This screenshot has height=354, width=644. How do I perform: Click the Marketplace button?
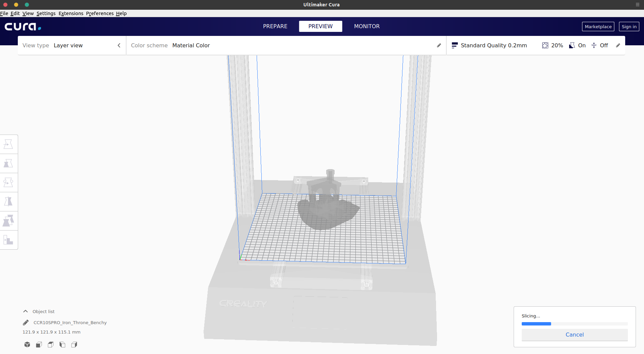[598, 27]
